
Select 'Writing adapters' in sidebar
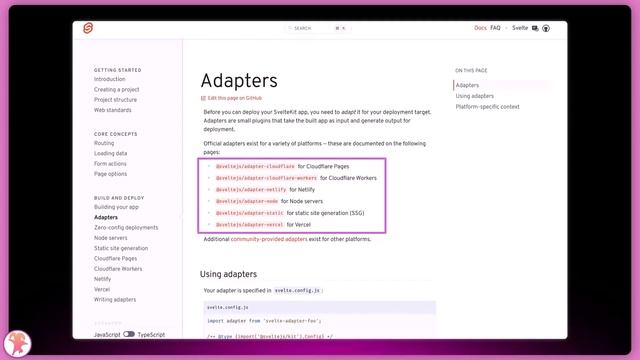coord(115,300)
